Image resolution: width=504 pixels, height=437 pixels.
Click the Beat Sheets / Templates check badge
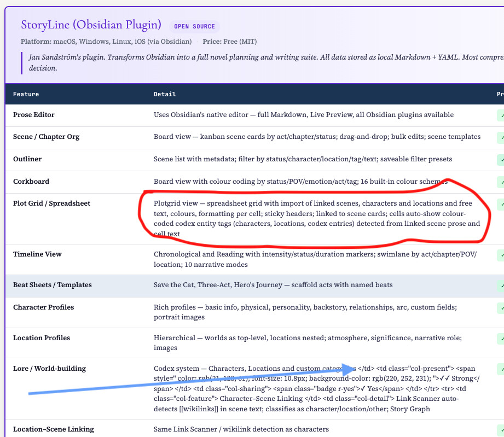501,285
